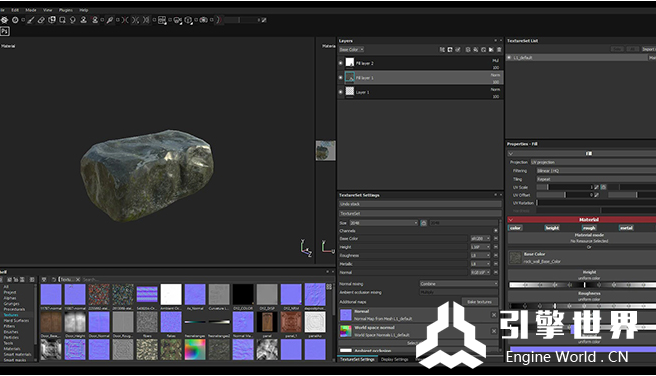
Task: Toggle visibility of Fill layer 1
Action: click(x=341, y=77)
